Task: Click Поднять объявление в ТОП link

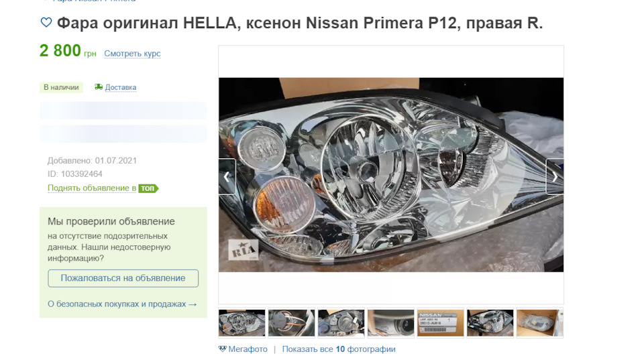Action: (x=92, y=188)
